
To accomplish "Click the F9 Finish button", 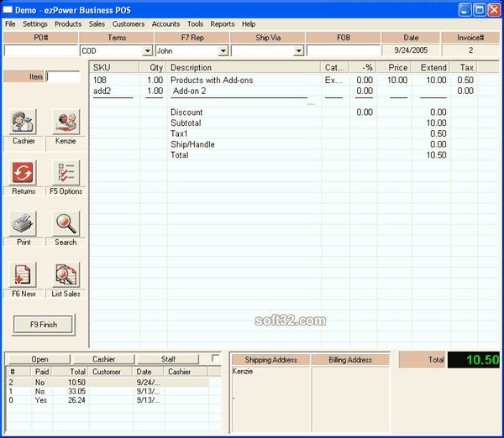I will (x=44, y=325).
